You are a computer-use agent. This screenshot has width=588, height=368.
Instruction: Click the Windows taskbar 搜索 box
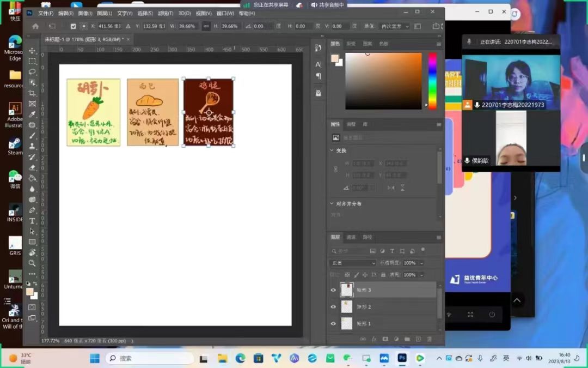coord(150,358)
